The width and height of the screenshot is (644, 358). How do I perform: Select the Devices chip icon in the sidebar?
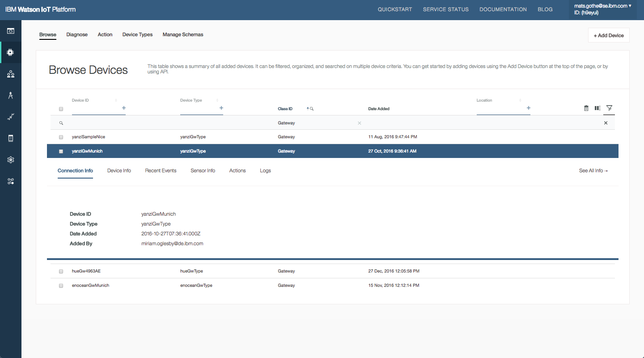pyautogui.click(x=11, y=52)
